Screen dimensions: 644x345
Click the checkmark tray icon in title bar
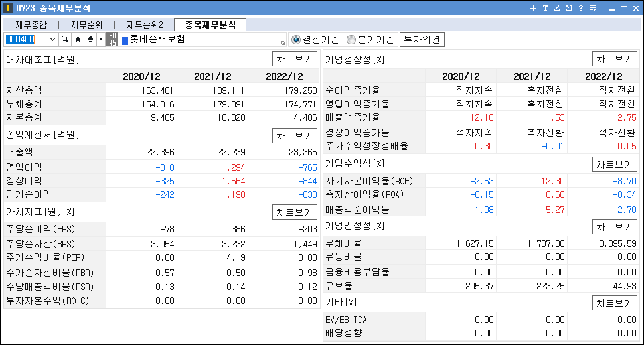point(557,8)
